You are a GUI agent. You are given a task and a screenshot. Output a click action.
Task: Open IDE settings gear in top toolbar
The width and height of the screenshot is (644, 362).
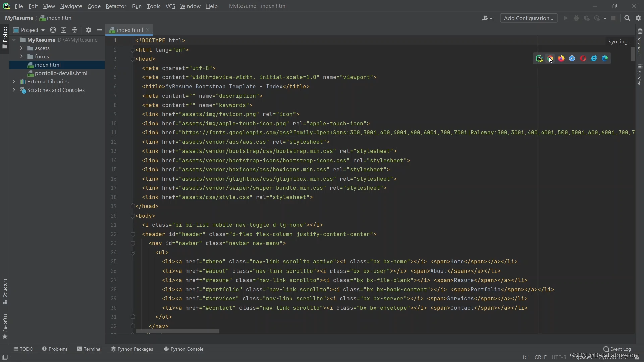tap(638, 18)
